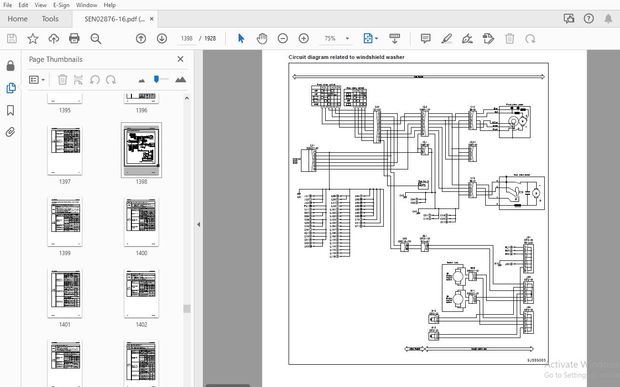Open the Bookmarks sidebar icon
Image resolution: width=620 pixels, height=387 pixels.
(11, 110)
